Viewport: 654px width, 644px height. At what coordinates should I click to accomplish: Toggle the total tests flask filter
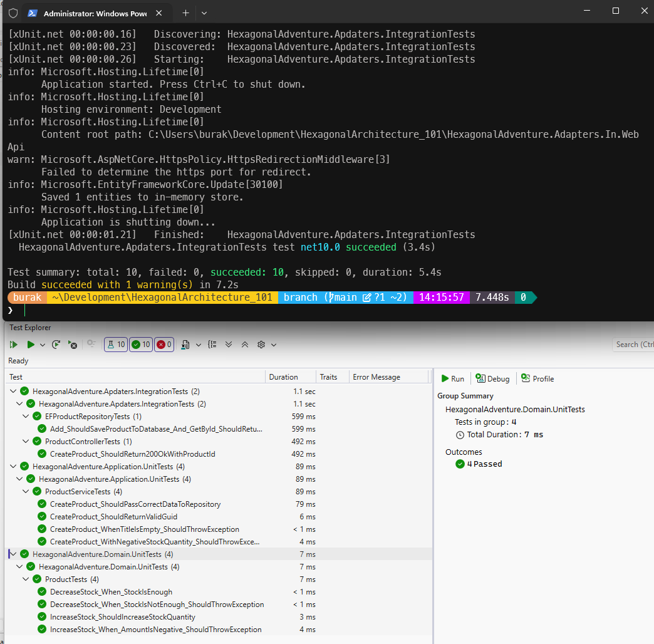click(x=115, y=345)
